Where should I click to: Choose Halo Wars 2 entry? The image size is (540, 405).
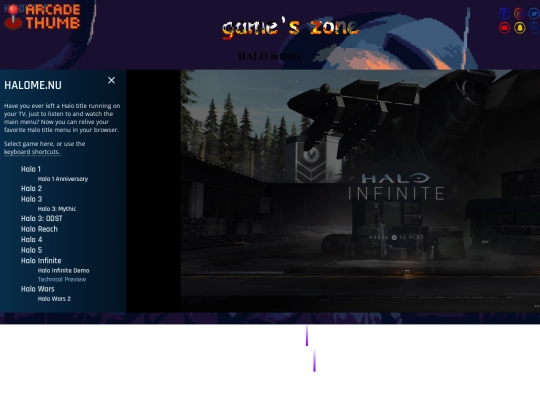click(54, 299)
